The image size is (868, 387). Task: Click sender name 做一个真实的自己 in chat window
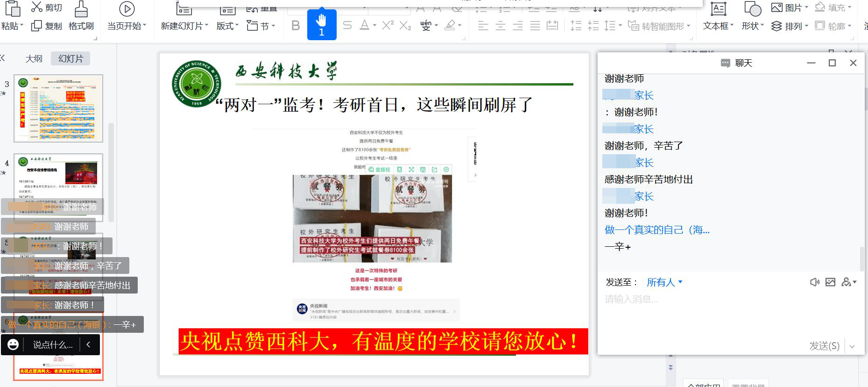[657, 230]
